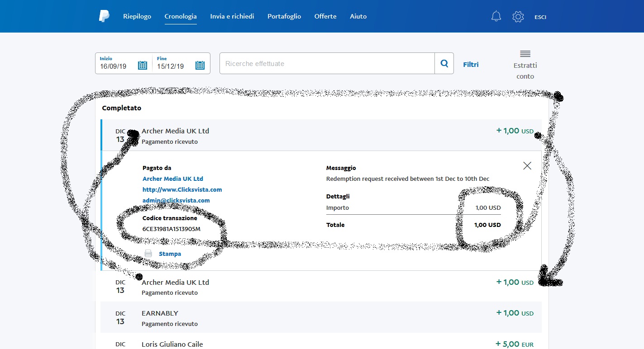Open the settings gear icon
Screen dimensions: 644x349
[x=518, y=17]
